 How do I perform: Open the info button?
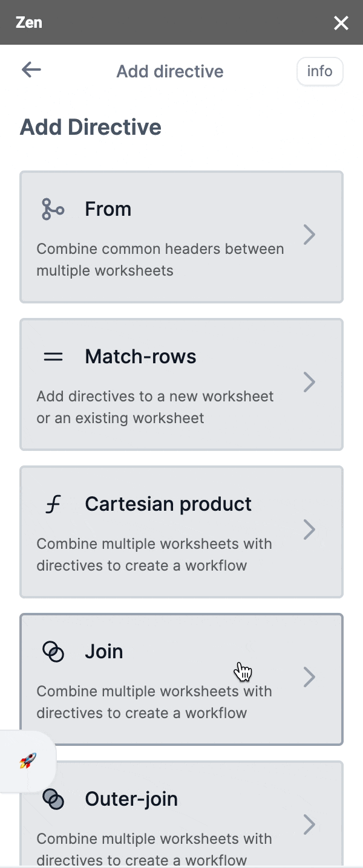pyautogui.click(x=319, y=71)
